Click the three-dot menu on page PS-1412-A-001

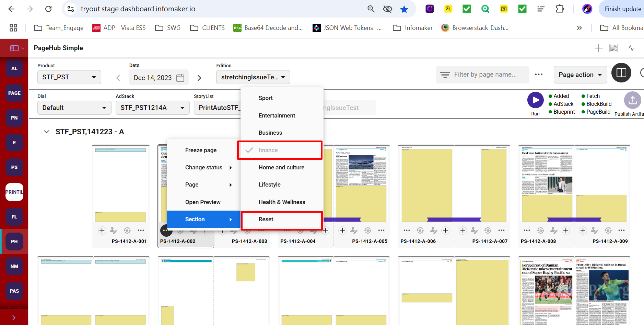(141, 230)
